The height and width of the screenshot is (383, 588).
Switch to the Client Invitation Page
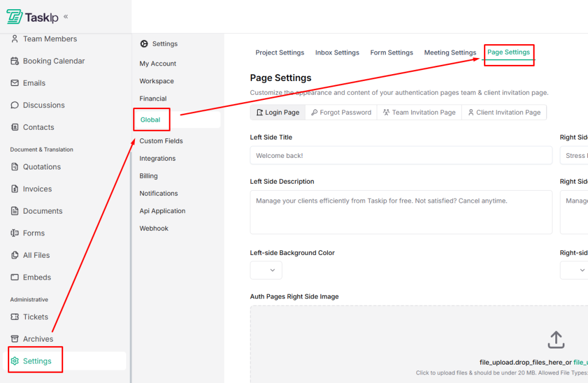[x=504, y=112]
